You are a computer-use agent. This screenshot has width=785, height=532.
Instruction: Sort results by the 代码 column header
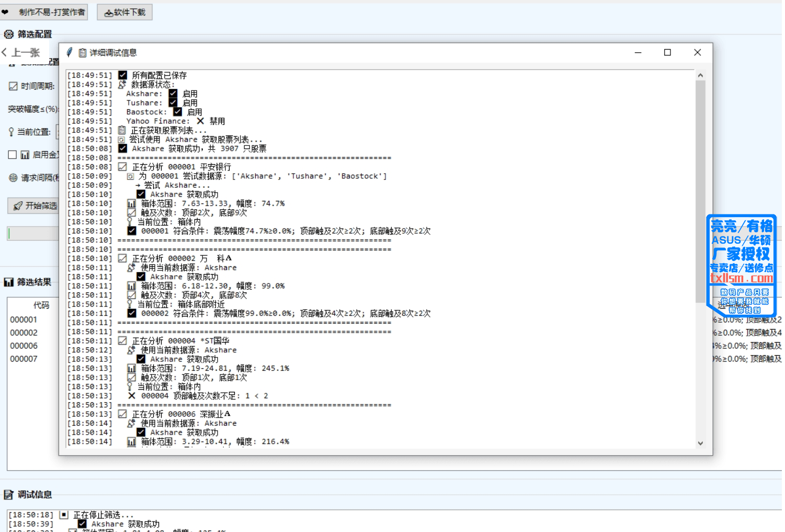(41, 305)
